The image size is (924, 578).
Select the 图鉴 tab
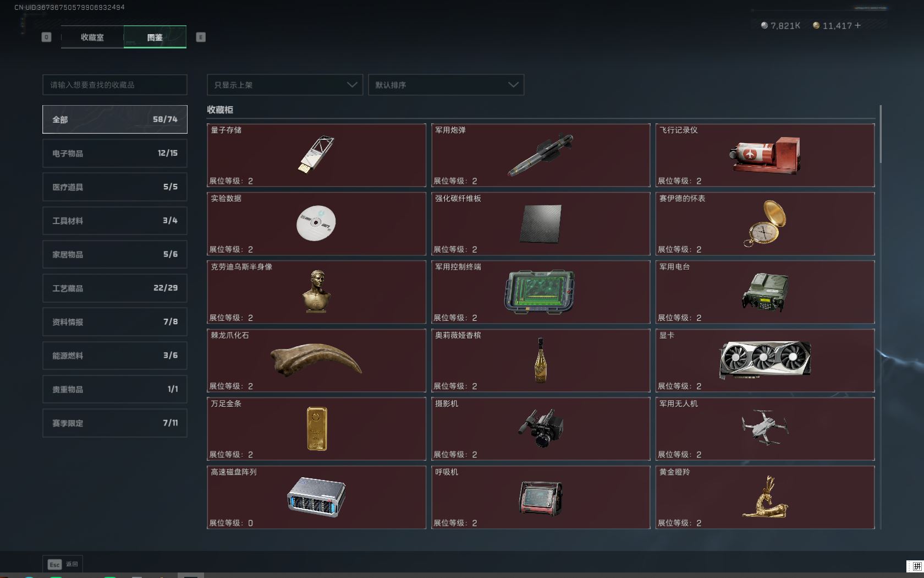pos(155,37)
